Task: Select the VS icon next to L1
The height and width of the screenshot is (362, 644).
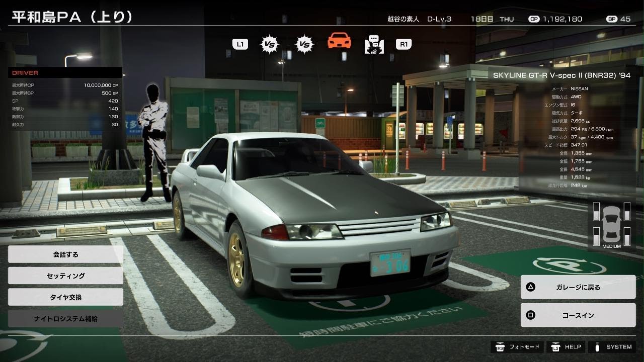Action: click(269, 44)
